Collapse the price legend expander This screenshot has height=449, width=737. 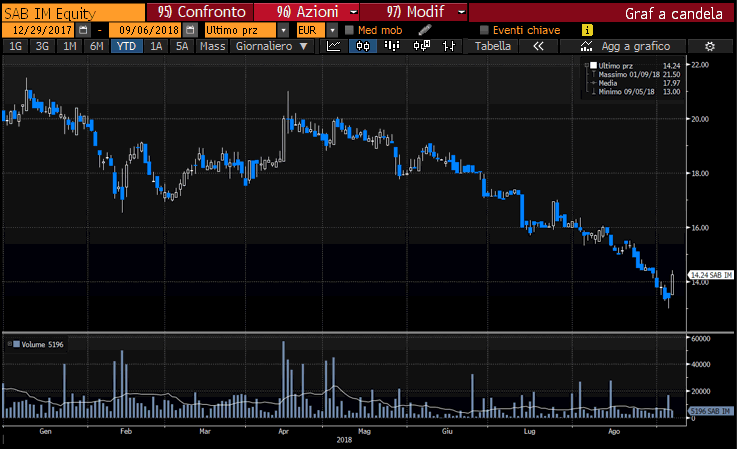[x=586, y=65]
